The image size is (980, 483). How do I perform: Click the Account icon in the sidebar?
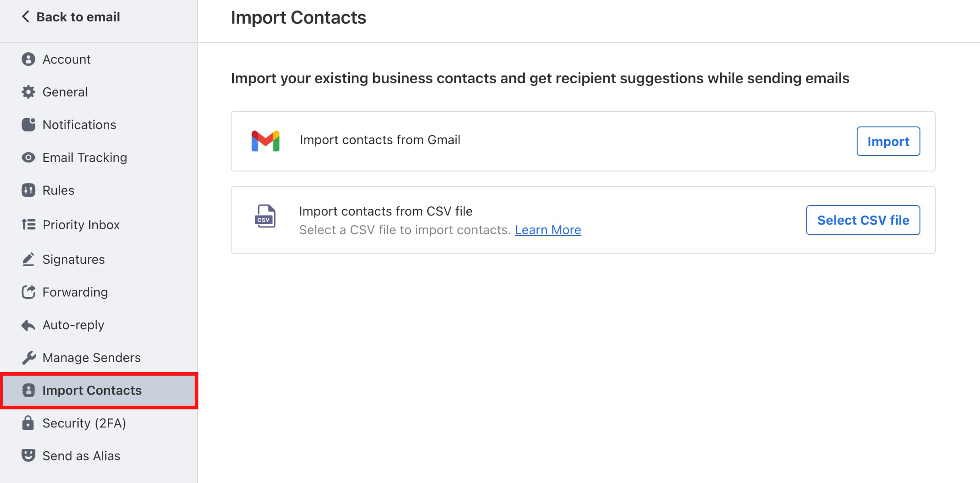click(x=28, y=59)
